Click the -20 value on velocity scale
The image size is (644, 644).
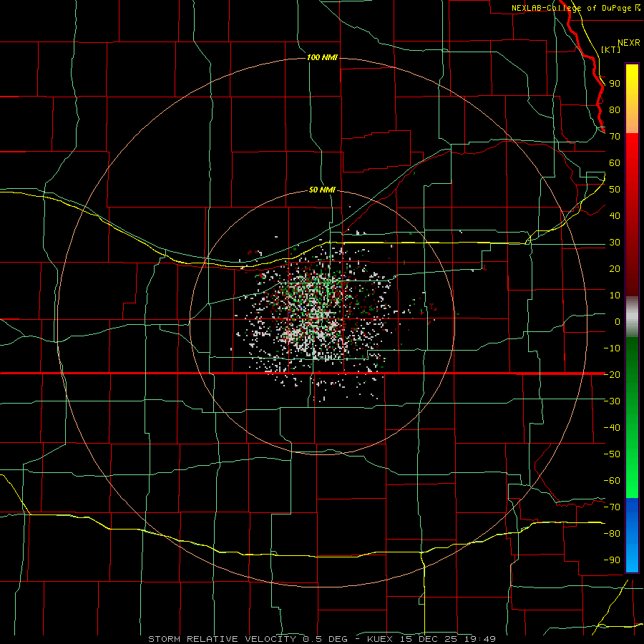click(612, 374)
